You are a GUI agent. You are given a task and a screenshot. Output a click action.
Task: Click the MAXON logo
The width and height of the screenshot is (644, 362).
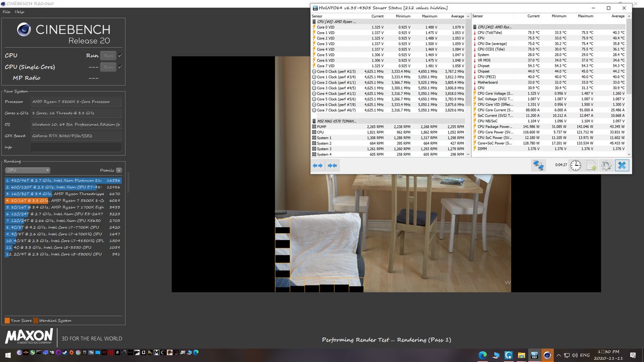(x=29, y=336)
